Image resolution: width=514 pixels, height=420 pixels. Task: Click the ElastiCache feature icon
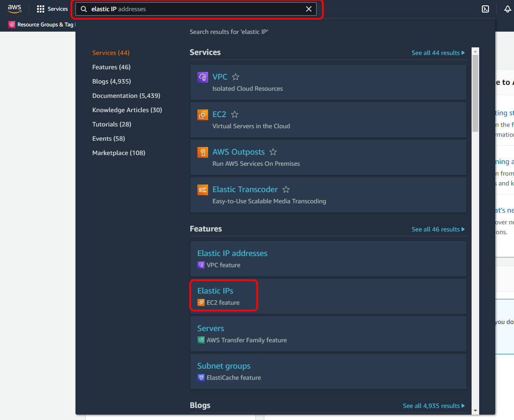(x=201, y=378)
